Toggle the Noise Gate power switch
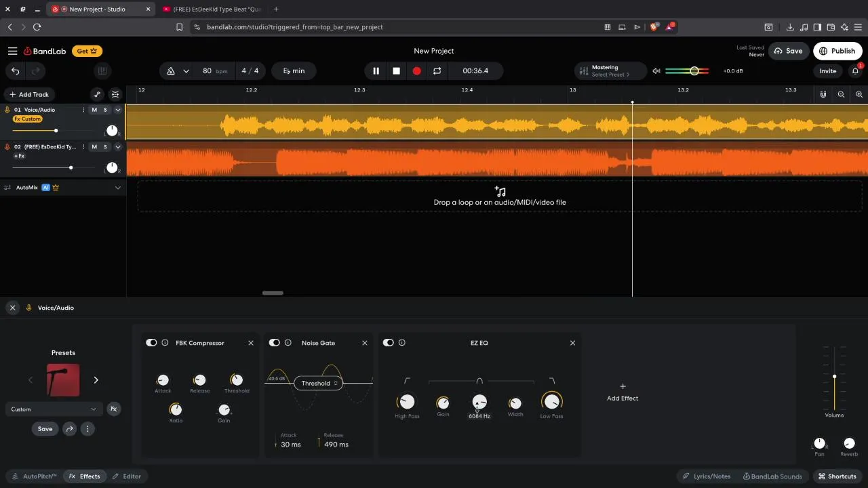 click(274, 343)
